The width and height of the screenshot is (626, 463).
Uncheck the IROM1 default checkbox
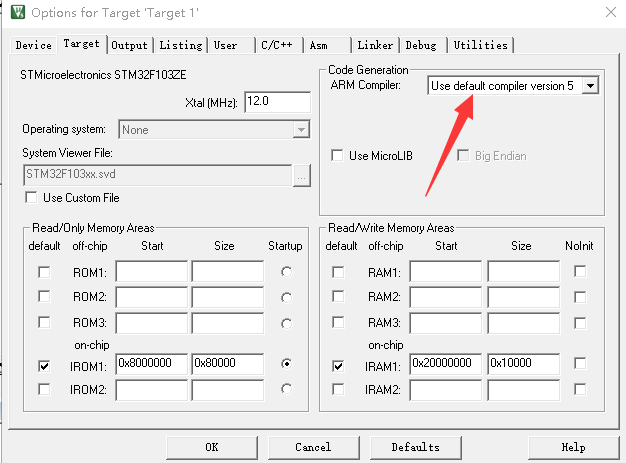[x=44, y=366]
